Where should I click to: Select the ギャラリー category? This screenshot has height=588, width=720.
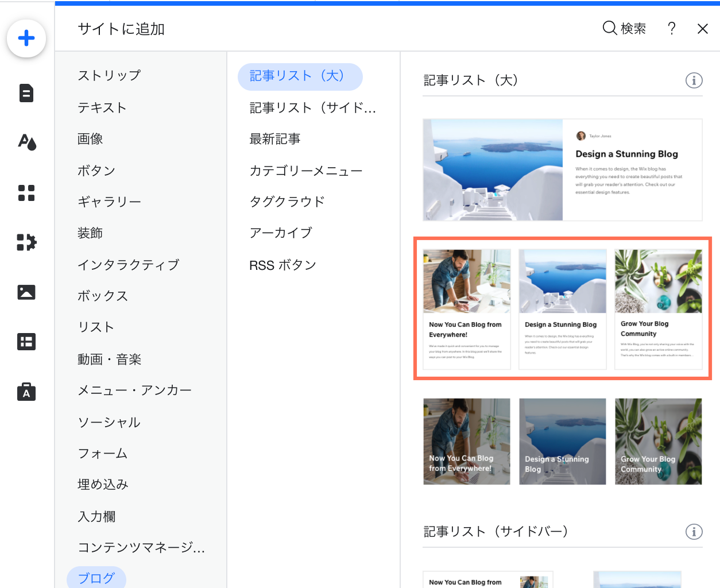coord(110,202)
